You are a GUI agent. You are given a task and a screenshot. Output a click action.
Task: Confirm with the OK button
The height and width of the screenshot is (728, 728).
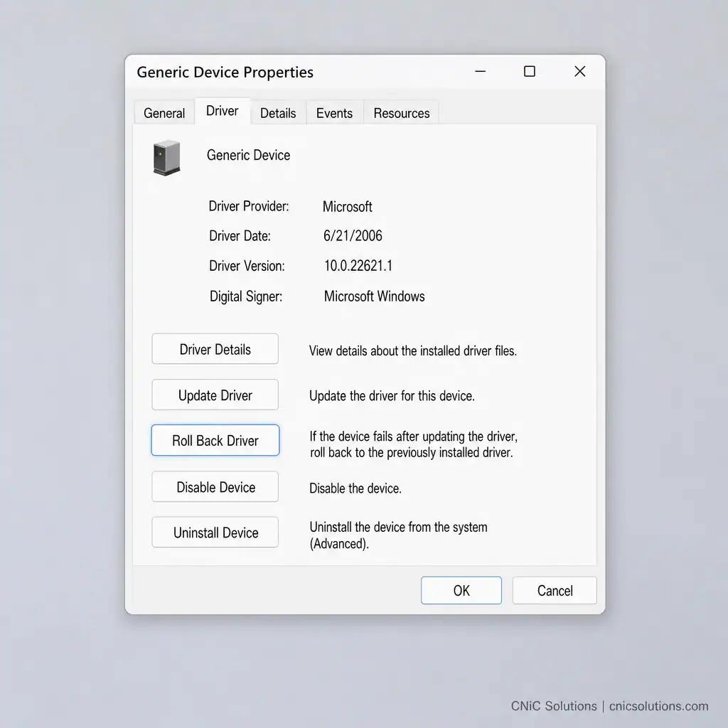(461, 591)
